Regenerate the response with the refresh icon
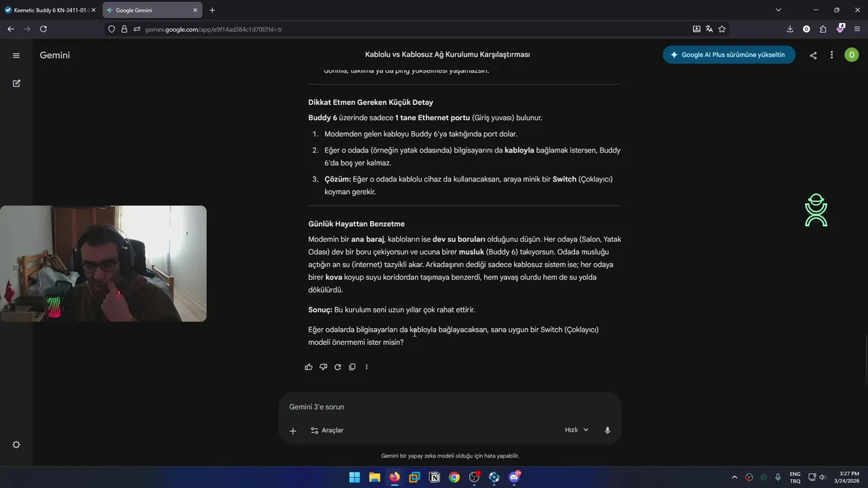The height and width of the screenshot is (488, 868). (338, 367)
